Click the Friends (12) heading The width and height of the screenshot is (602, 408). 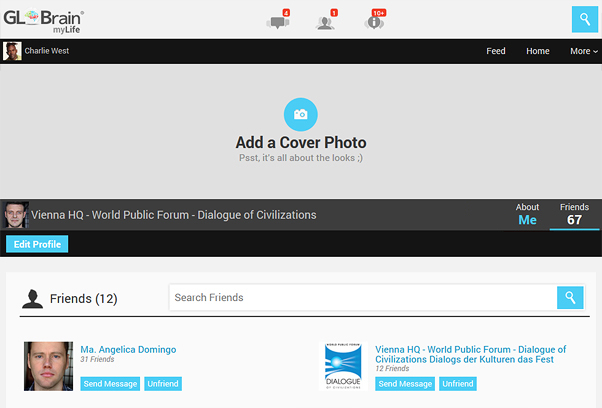84,299
